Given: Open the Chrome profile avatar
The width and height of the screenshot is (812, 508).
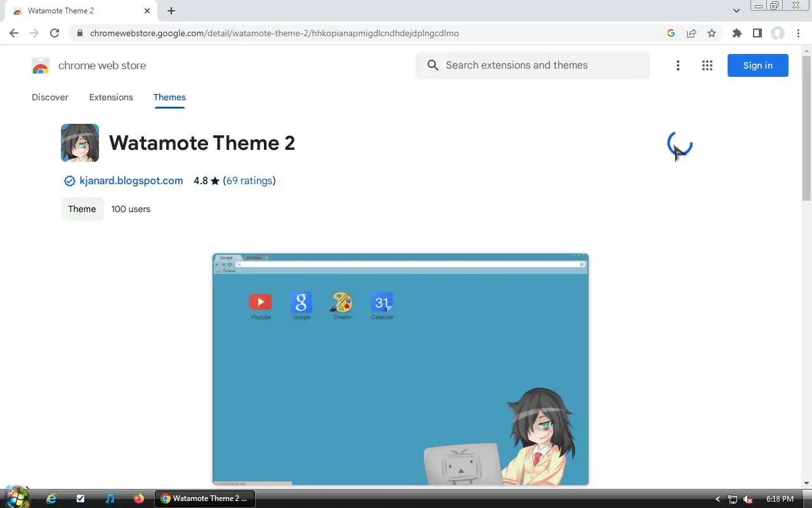Looking at the screenshot, I should [778, 33].
